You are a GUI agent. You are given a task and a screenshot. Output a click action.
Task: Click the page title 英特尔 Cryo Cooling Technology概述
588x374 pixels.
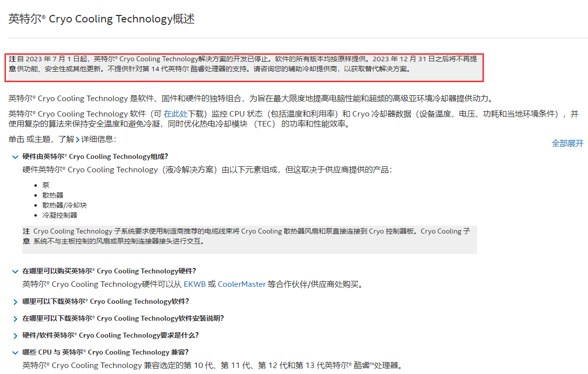(x=102, y=19)
